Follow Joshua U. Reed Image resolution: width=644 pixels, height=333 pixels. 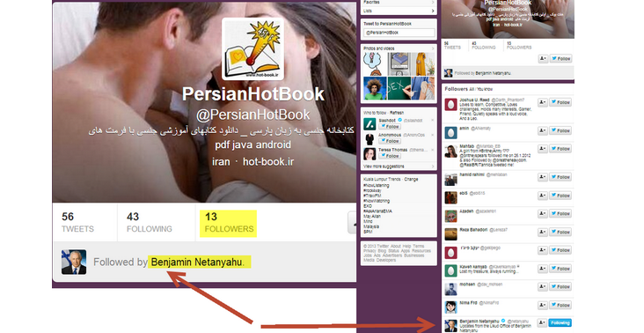[x=560, y=102]
